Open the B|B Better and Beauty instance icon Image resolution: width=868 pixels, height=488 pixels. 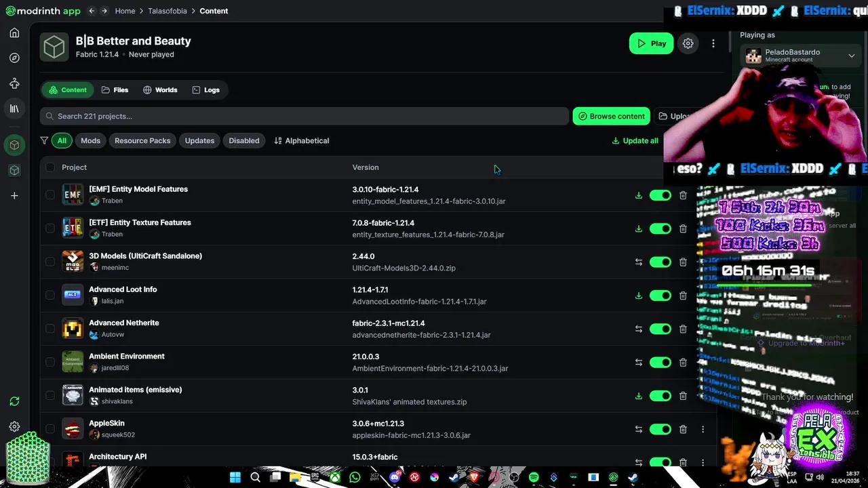54,47
